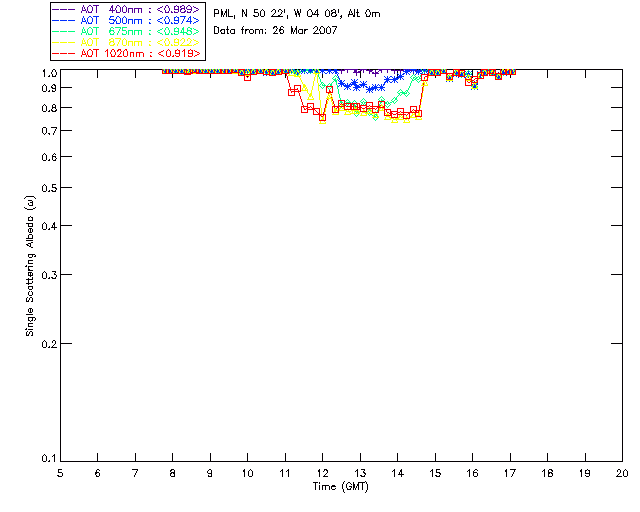
Task: Click the Single Scattering Albedo axis title
Action: [x=30, y=266]
